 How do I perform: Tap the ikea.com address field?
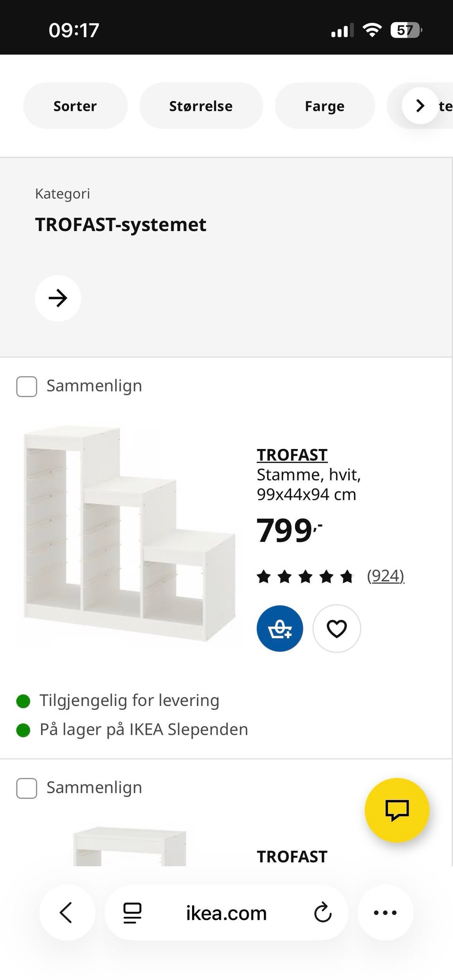[226, 913]
